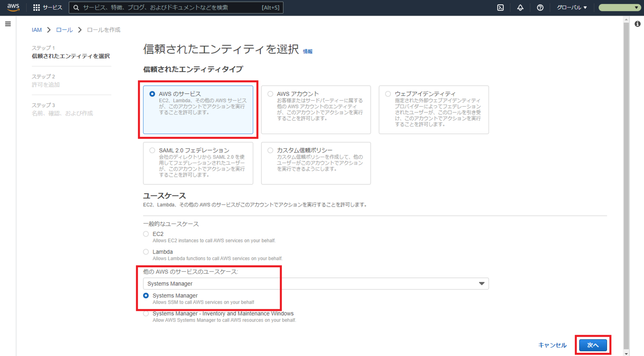Choose the EC2 use case
644x356 pixels.
[x=146, y=234]
